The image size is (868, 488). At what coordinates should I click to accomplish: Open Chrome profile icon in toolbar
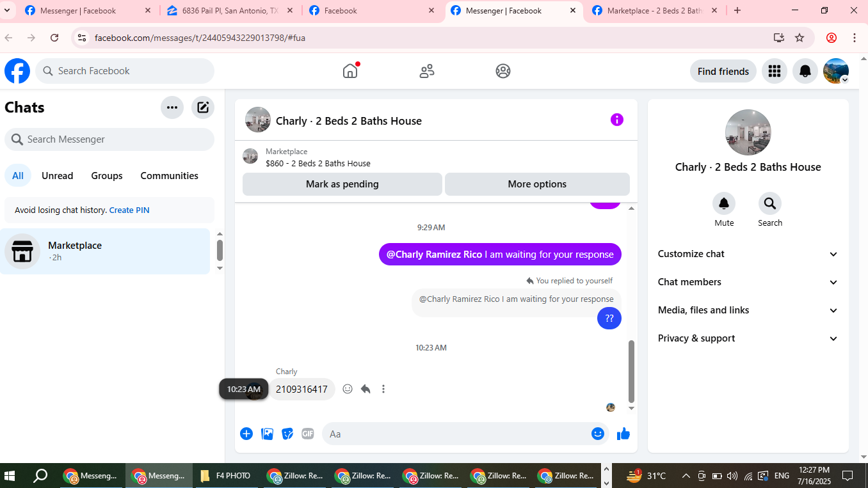(832, 38)
